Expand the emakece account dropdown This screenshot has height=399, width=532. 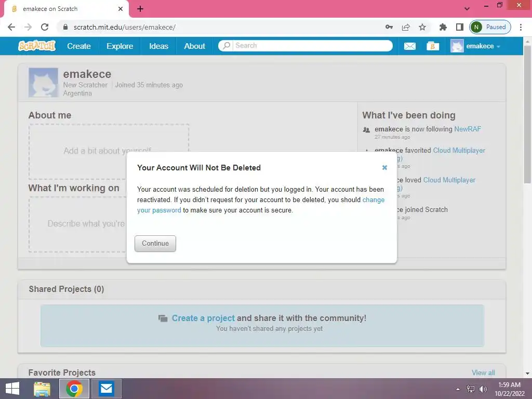point(498,46)
